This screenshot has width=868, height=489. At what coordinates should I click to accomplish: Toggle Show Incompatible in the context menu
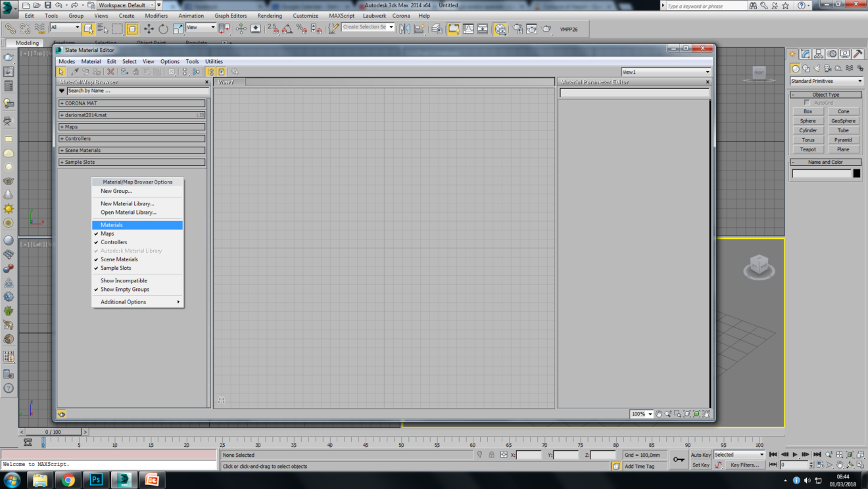[x=137, y=280]
